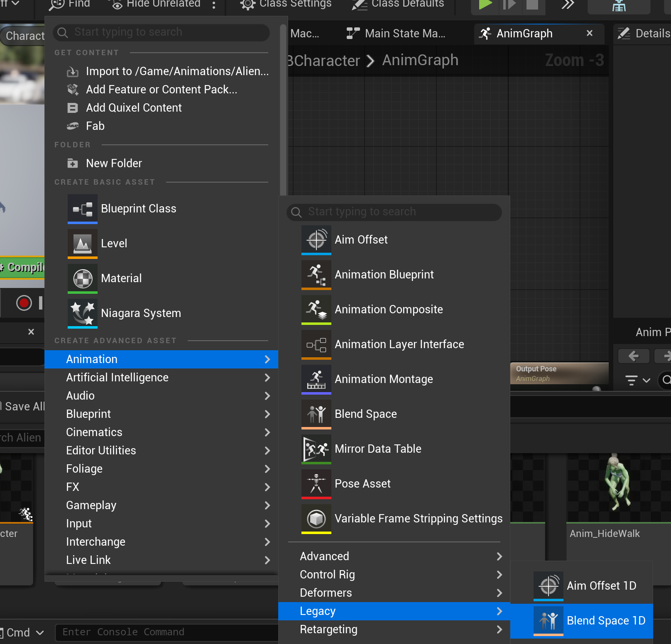The image size is (671, 644).
Task: Click the Blueprint Class asset icon
Action: pos(83,209)
